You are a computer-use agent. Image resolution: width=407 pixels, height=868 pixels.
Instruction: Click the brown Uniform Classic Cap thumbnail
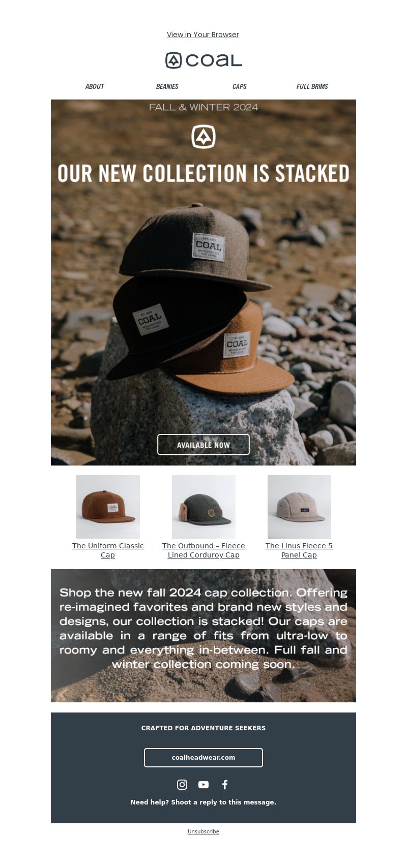(x=108, y=507)
